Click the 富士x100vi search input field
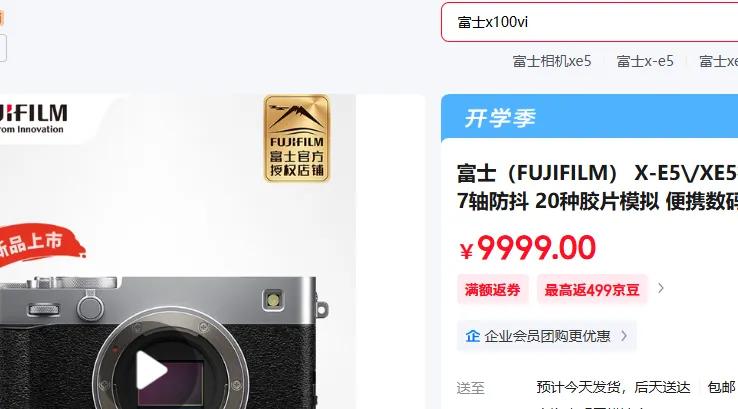738x409 pixels. pyautogui.click(x=589, y=22)
